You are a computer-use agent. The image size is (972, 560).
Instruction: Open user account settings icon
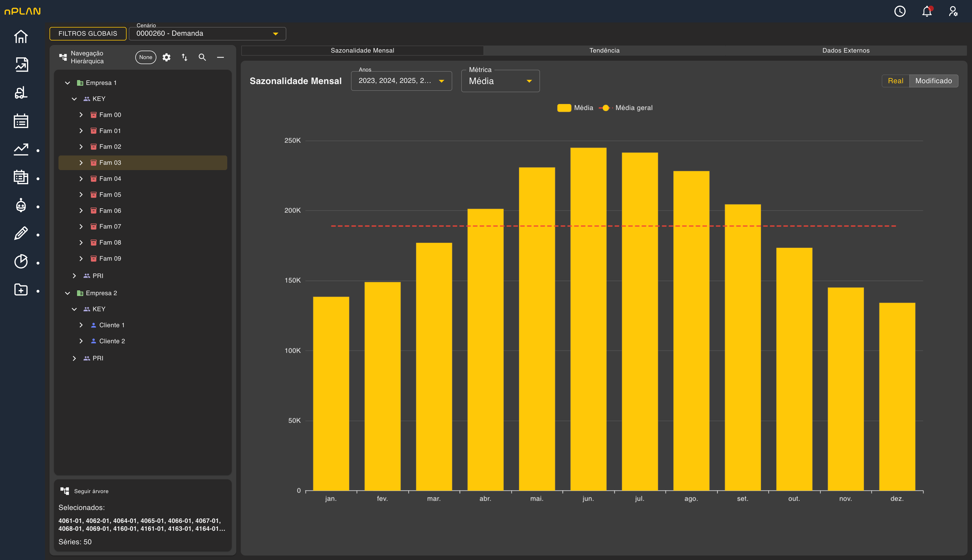click(953, 11)
